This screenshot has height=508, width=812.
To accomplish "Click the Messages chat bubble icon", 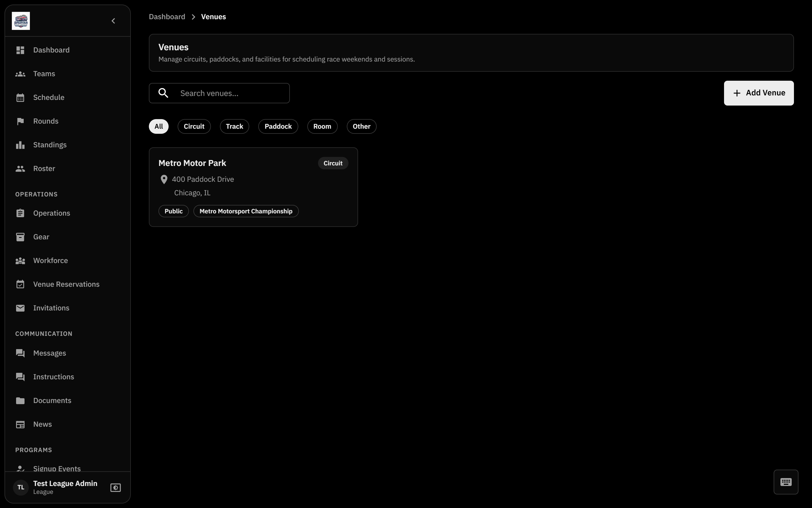I will (20, 353).
